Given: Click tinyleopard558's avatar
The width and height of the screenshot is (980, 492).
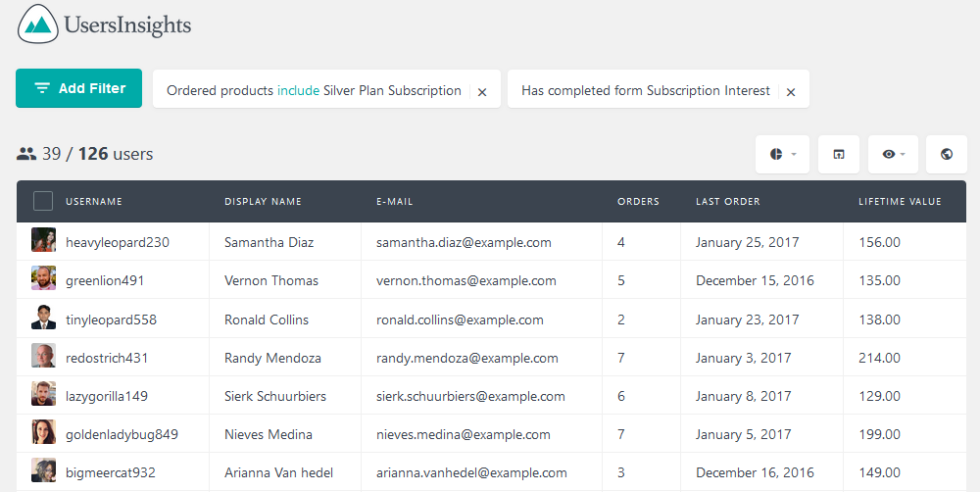Looking at the screenshot, I should (44, 318).
